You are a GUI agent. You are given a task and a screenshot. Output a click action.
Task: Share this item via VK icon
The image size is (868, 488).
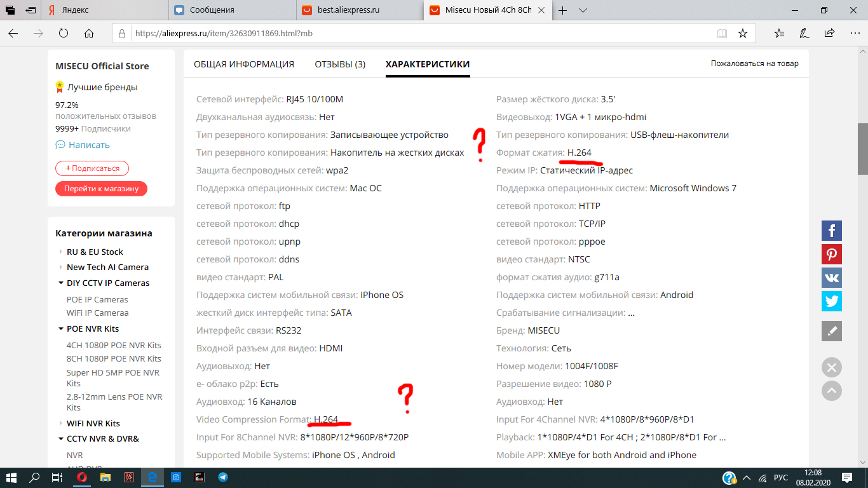pyautogui.click(x=832, y=278)
